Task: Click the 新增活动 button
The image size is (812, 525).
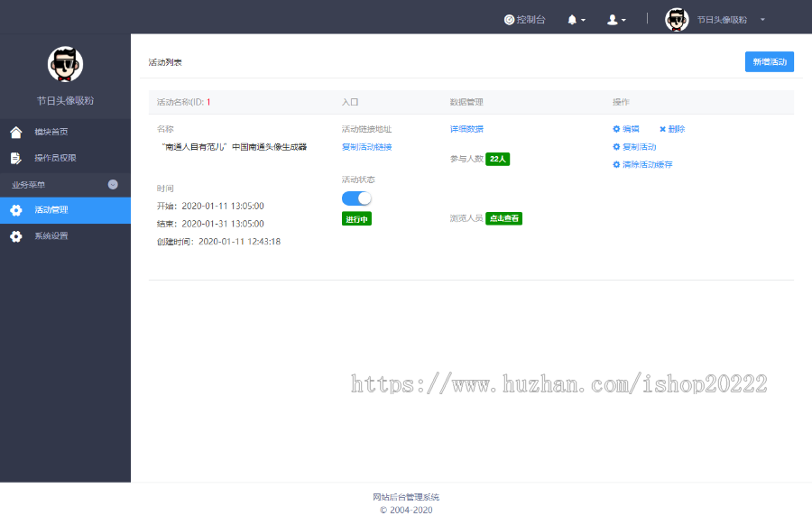Action: tap(769, 61)
